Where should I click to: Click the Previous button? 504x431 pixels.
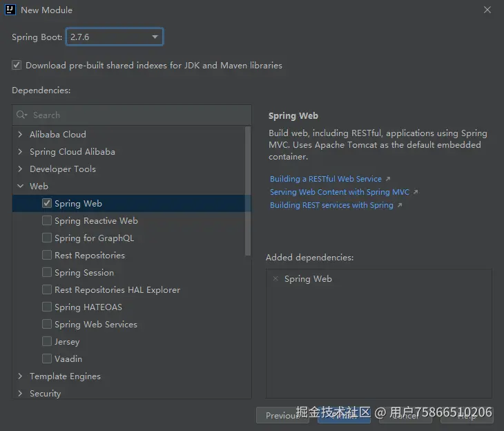(282, 415)
